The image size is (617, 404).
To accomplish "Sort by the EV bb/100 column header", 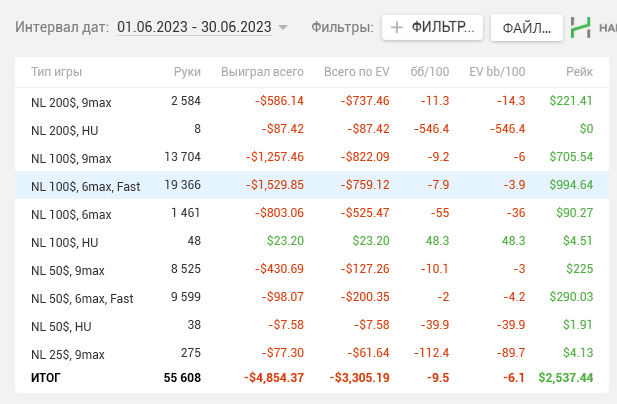I will [497, 72].
